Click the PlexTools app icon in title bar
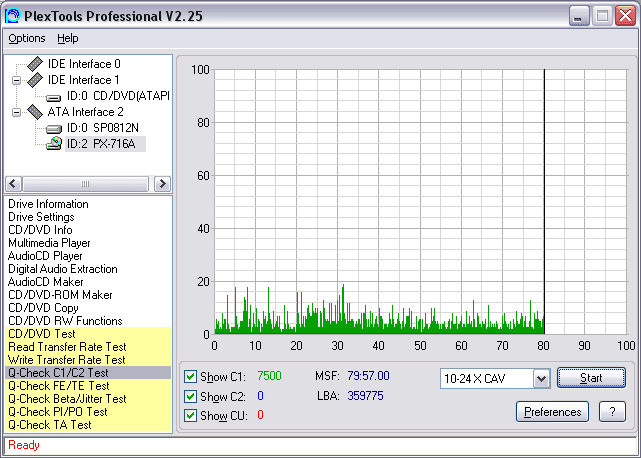 tap(12, 16)
